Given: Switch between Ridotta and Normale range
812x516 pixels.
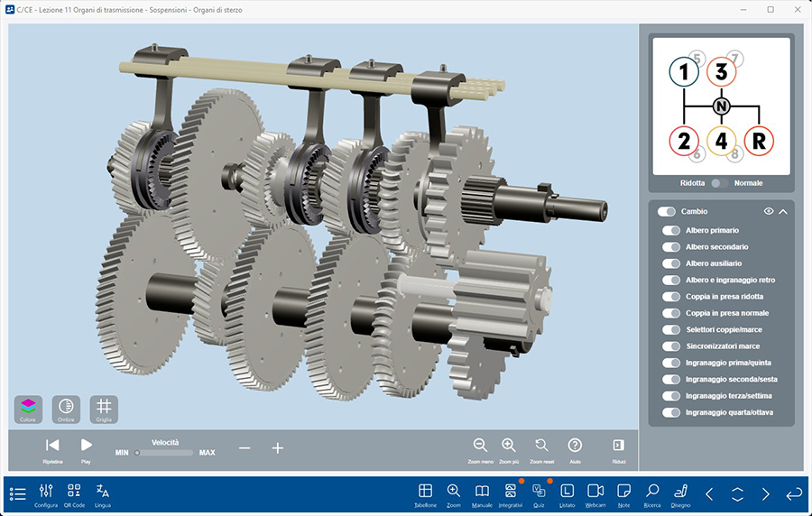Looking at the screenshot, I should (x=719, y=183).
